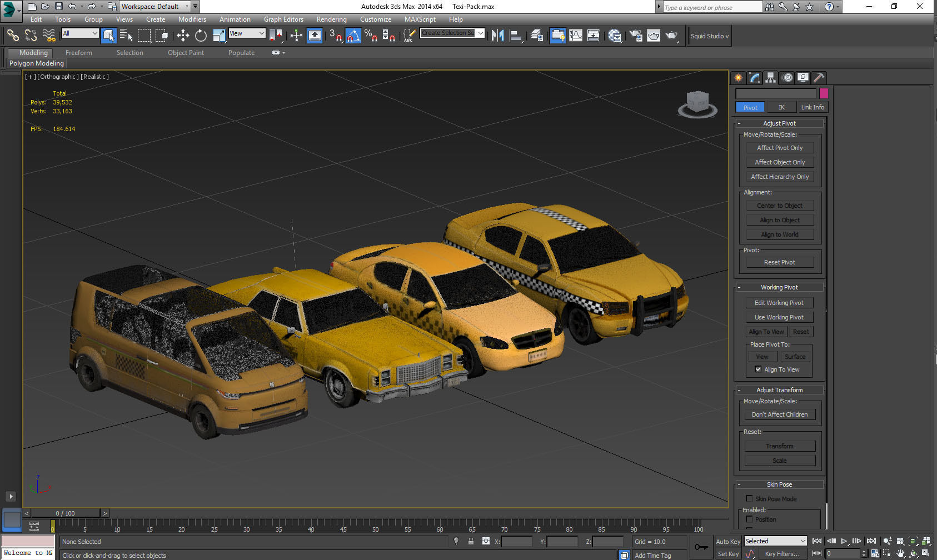937x560 pixels.
Task: Toggle the Spinner Snap button
Action: (x=388, y=36)
